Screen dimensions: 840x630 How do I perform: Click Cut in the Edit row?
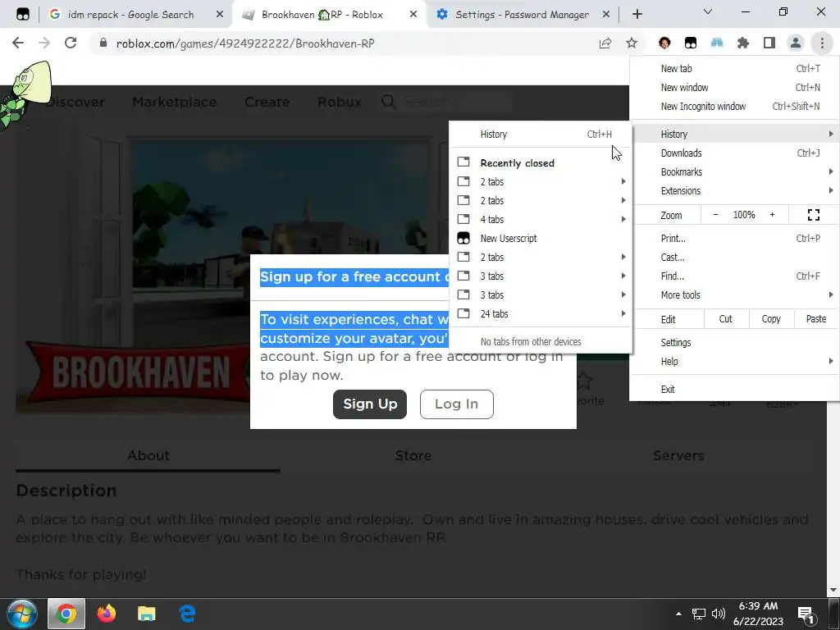click(x=726, y=319)
